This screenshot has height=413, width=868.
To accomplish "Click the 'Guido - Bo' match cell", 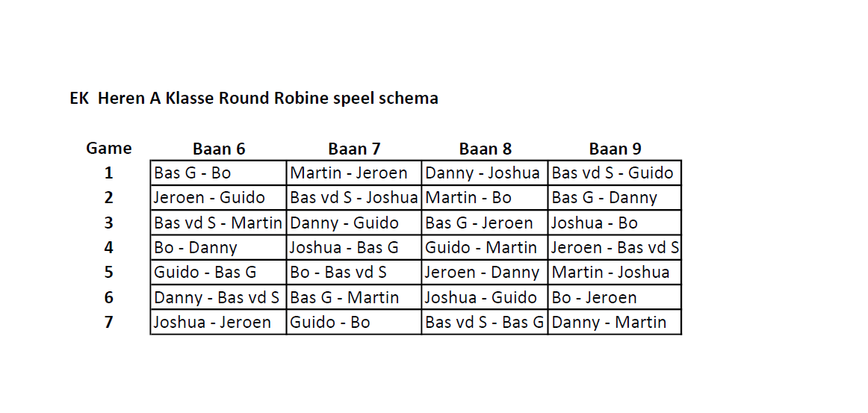I will [x=353, y=323].
